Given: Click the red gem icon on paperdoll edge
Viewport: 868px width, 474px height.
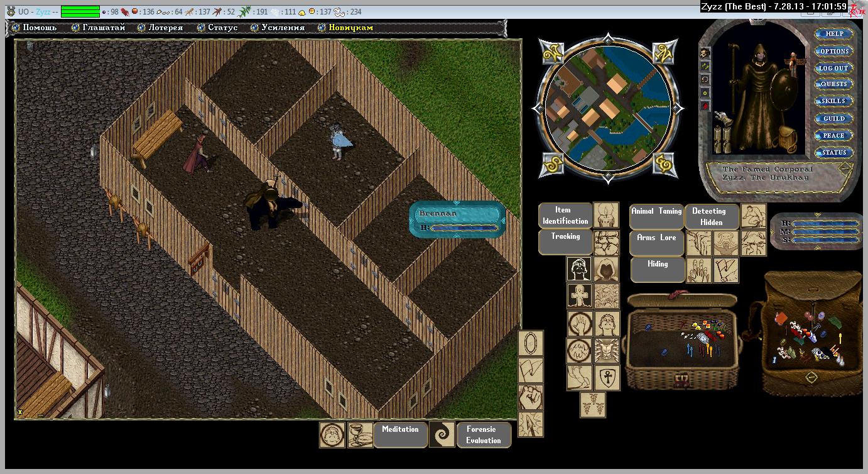Looking at the screenshot, I should click(705, 106).
